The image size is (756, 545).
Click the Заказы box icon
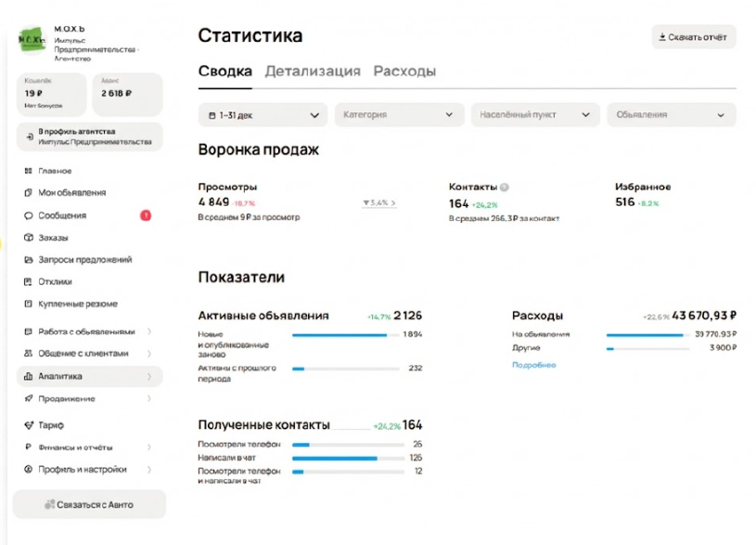click(29, 238)
